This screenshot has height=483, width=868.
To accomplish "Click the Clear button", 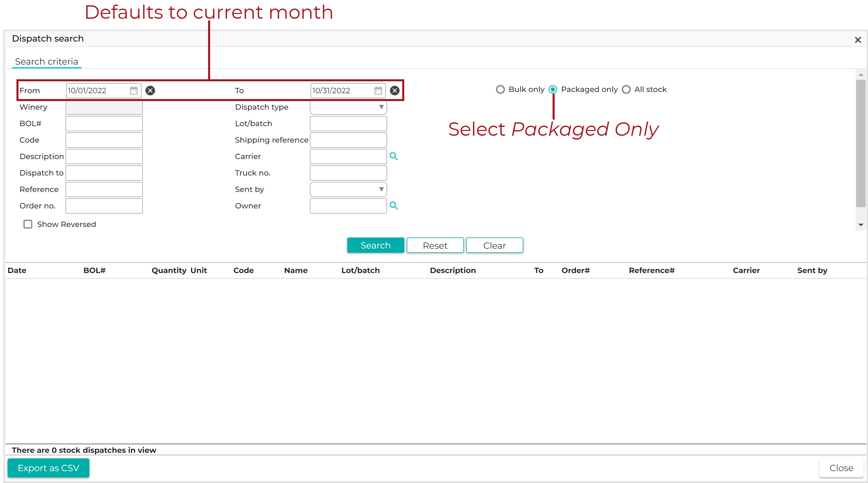I will [494, 245].
